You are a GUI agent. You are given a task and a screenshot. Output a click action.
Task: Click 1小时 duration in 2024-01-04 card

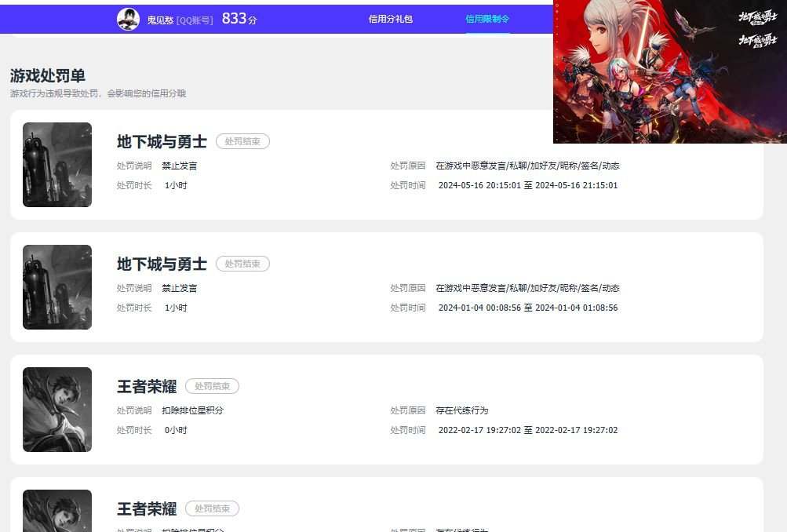coord(176,308)
